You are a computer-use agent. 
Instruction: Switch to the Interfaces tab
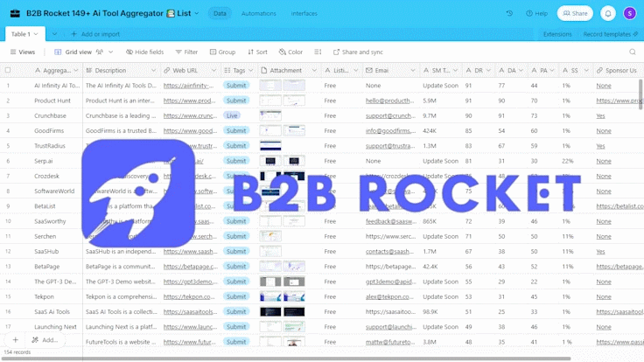(x=304, y=13)
